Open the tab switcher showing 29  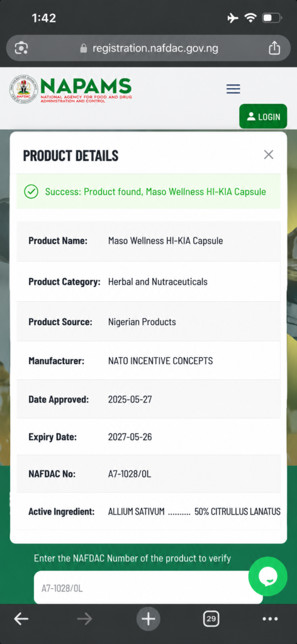pyautogui.click(x=211, y=619)
